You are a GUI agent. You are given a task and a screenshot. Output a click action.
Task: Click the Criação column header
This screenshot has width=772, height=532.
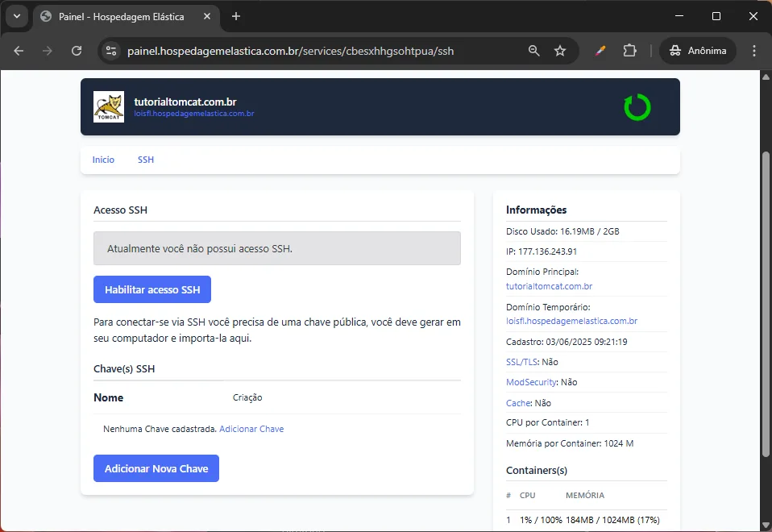247,397
